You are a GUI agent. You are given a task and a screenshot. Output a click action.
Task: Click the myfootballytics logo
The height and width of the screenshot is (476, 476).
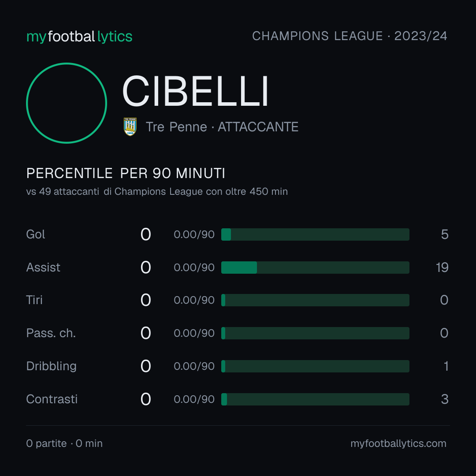79,37
